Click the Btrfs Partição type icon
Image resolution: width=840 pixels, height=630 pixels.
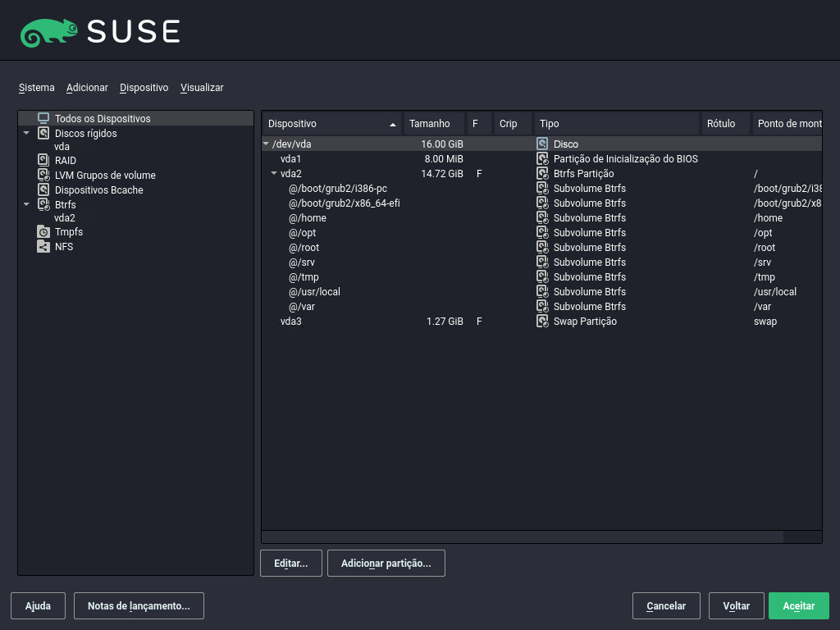pyautogui.click(x=542, y=173)
